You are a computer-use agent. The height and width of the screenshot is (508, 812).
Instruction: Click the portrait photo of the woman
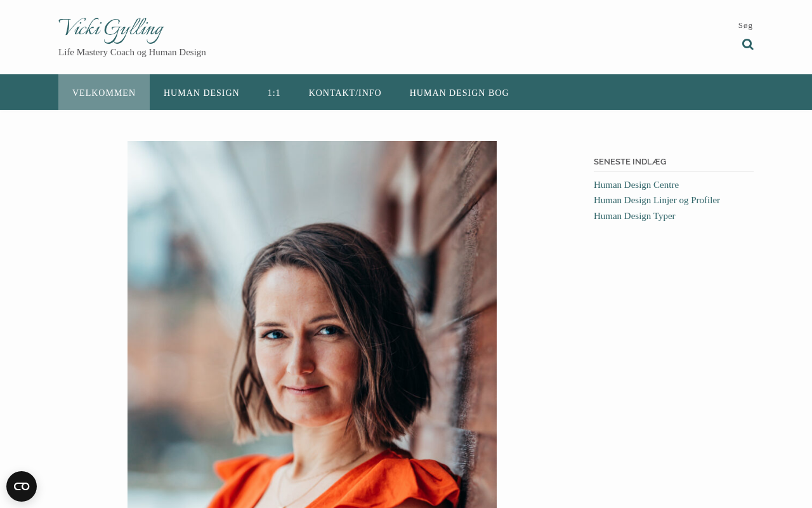[x=312, y=324]
